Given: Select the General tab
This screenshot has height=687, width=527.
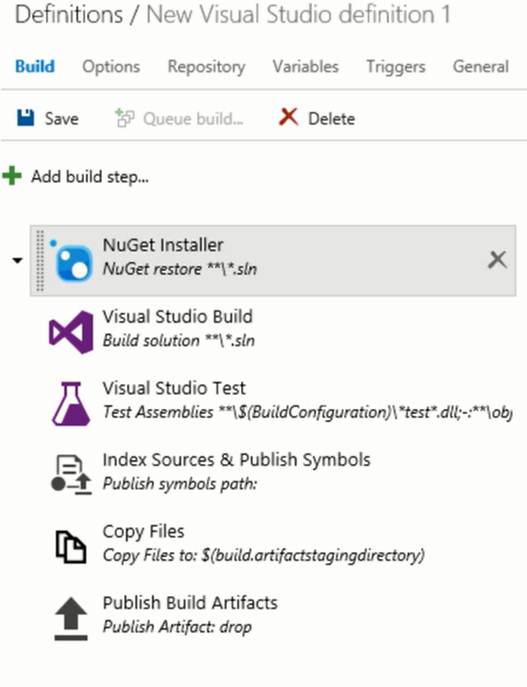Looking at the screenshot, I should pyautogui.click(x=481, y=67).
